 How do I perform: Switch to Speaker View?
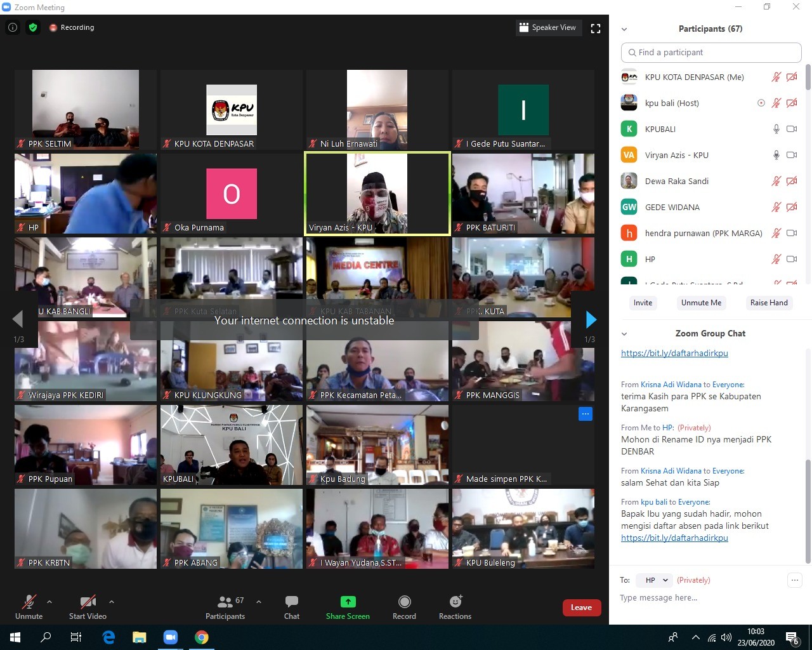548,27
